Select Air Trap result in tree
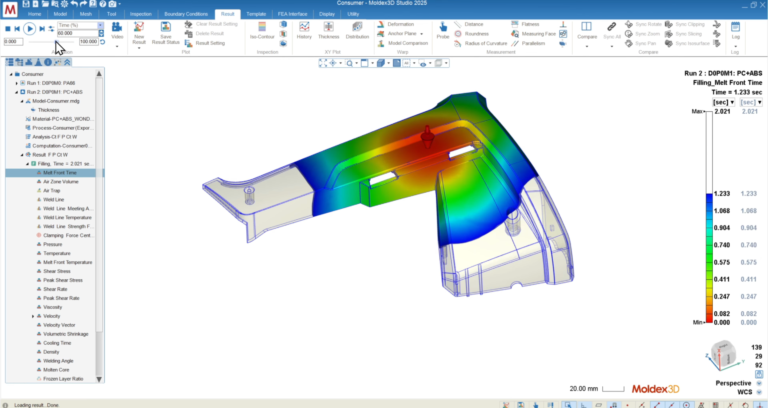 tap(51, 191)
